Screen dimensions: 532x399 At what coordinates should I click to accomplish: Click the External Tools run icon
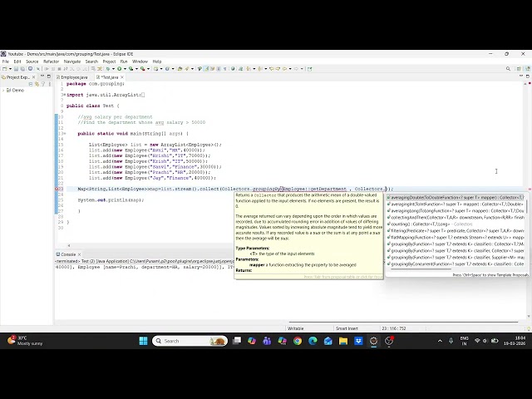[x=143, y=69]
